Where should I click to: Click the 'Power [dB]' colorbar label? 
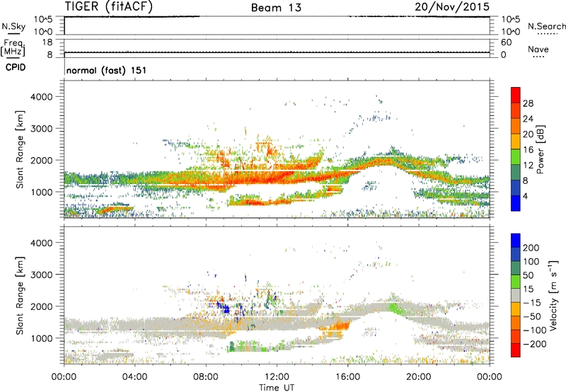coord(541,149)
